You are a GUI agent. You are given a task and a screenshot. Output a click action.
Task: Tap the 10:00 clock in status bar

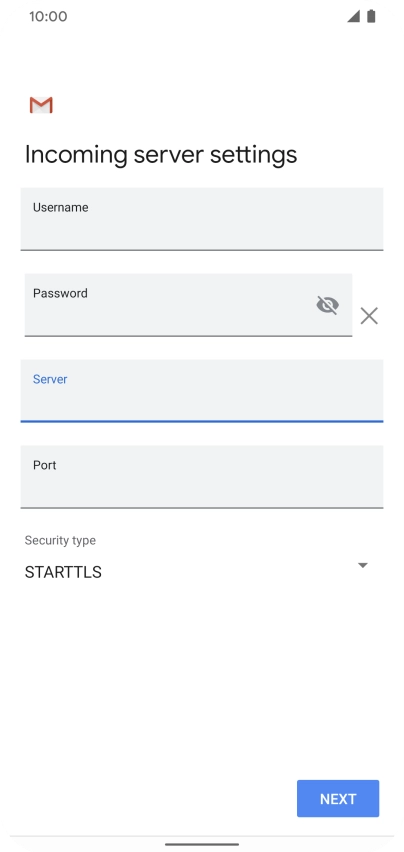(48, 16)
